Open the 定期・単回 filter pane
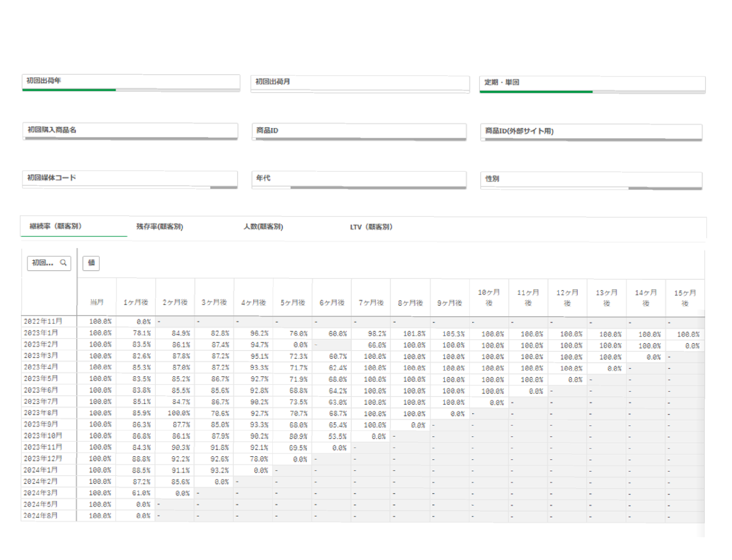 592,83
